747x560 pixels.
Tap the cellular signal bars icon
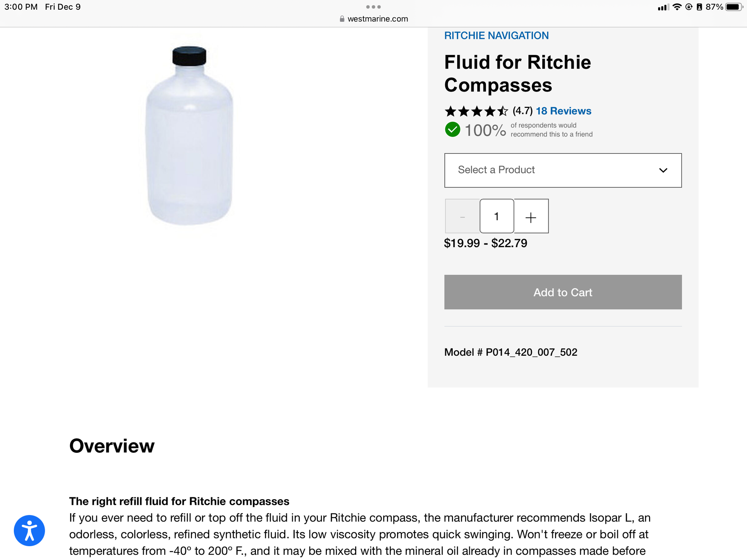[x=663, y=7]
